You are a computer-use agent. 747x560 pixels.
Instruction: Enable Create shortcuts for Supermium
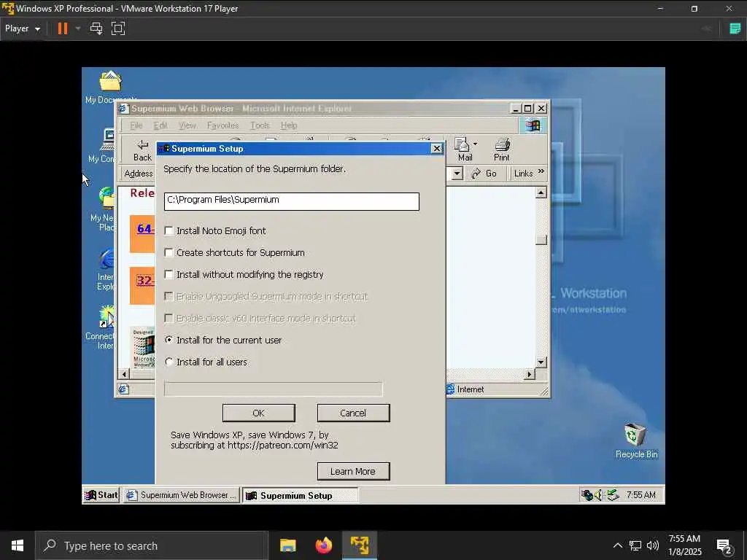click(169, 253)
